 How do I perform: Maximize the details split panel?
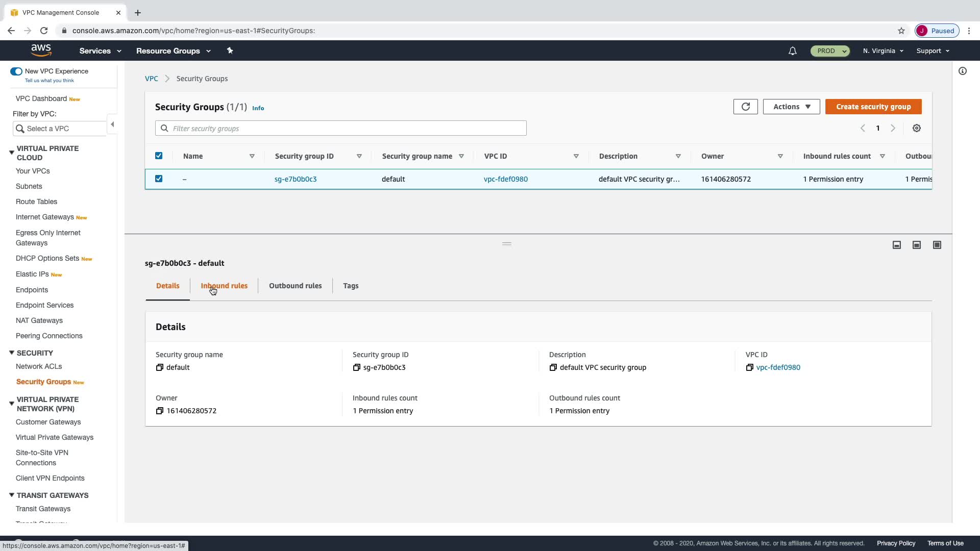[x=937, y=245]
